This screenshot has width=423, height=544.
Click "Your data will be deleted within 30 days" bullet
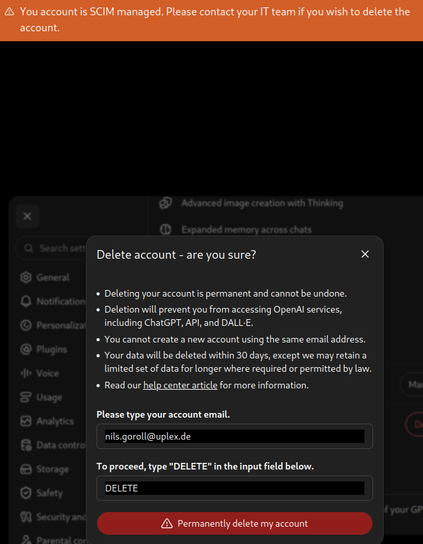pyautogui.click(x=238, y=362)
